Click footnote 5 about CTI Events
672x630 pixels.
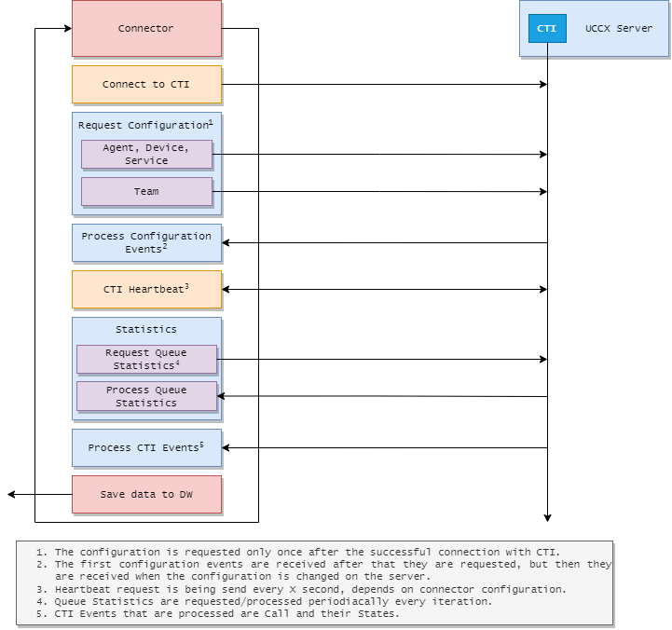click(x=218, y=614)
